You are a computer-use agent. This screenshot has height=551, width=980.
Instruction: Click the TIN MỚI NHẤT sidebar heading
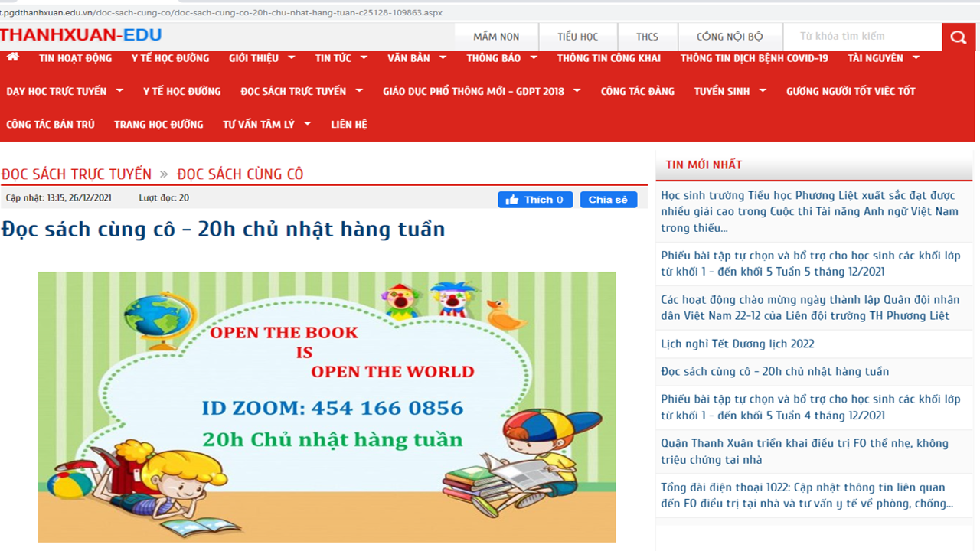pos(704,165)
